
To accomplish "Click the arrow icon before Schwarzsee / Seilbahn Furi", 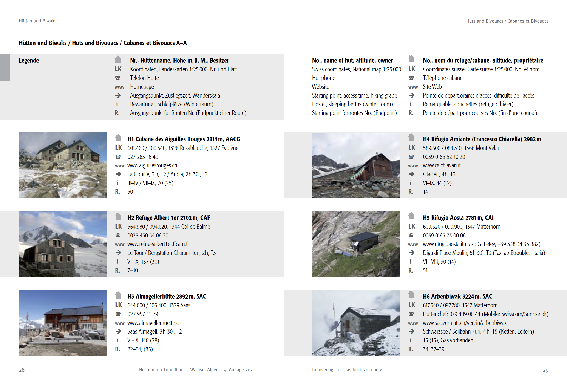I will click(x=412, y=331).
